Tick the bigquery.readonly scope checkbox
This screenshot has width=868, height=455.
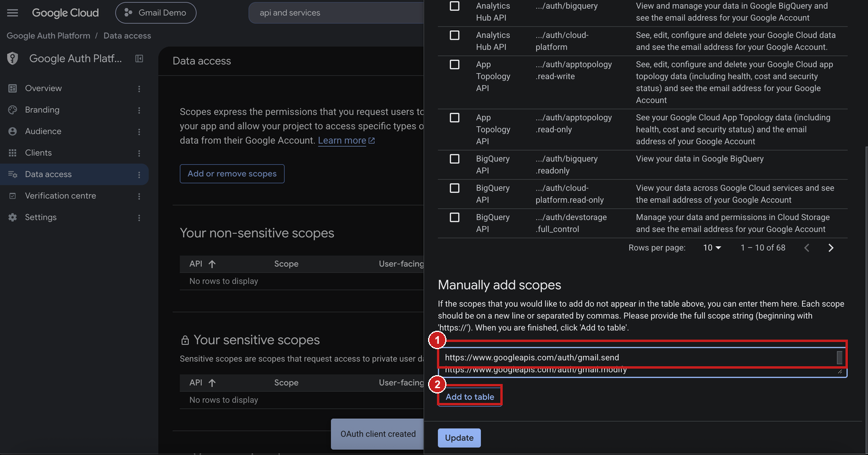coord(455,159)
